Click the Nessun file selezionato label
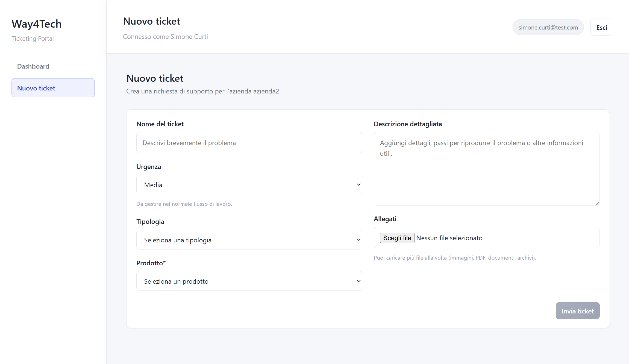This screenshot has height=364, width=629. [x=449, y=238]
